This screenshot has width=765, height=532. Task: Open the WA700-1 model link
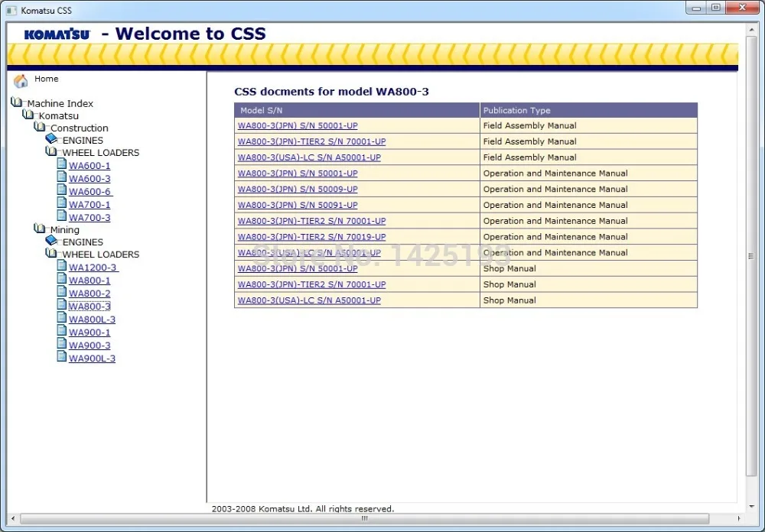[x=90, y=205]
